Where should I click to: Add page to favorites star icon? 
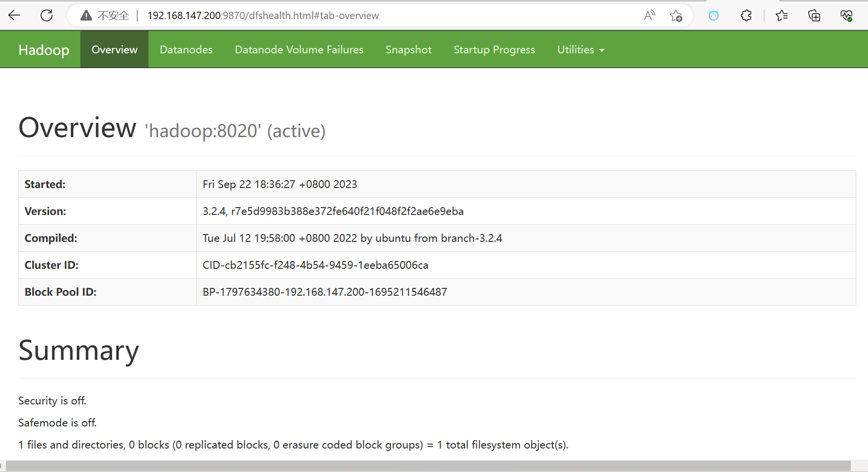coord(676,16)
